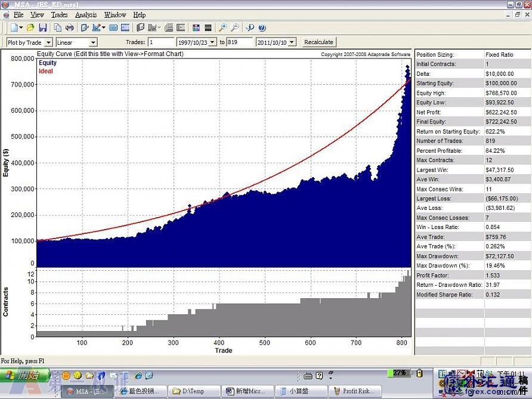Switch to the Profit Risk taskbar button
The height and width of the screenshot is (399, 532).
(355, 391)
